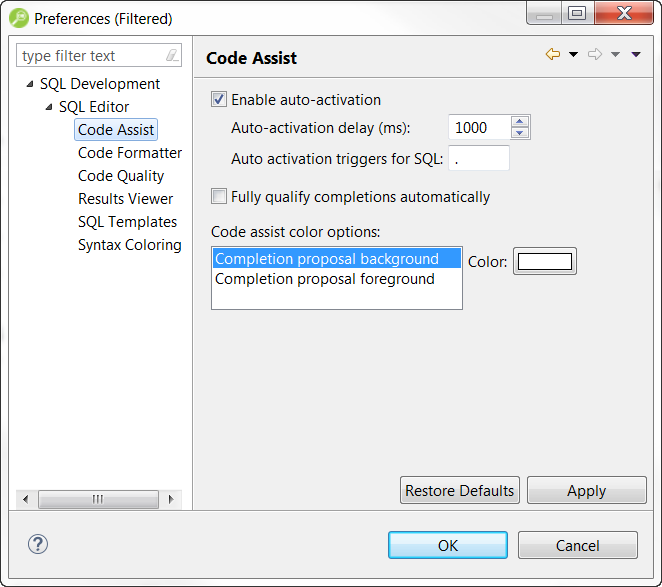Decrease the auto-activation delay spinner
Viewport: 662px width, 587px height.
519,133
